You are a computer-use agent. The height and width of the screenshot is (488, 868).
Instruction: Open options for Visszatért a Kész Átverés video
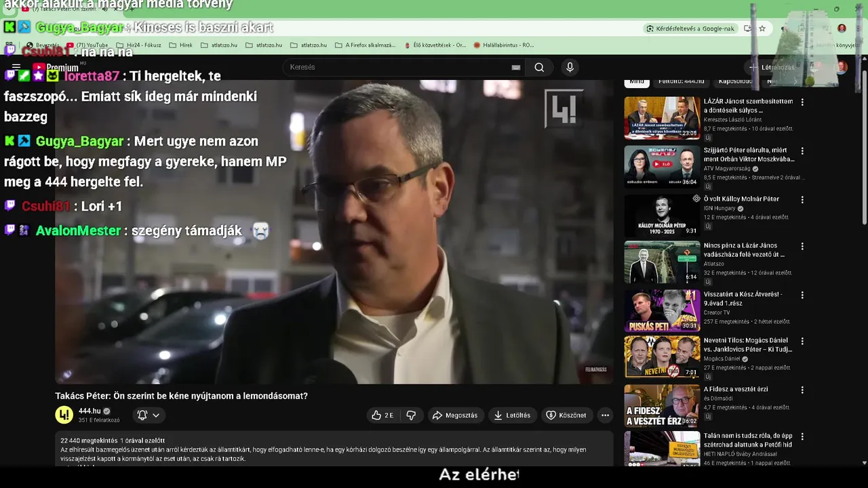pyautogui.click(x=802, y=295)
